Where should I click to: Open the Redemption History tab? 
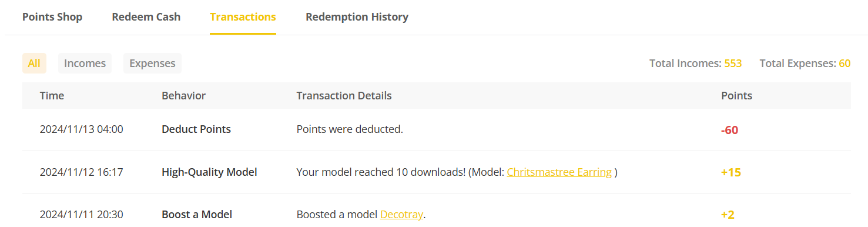(x=357, y=17)
